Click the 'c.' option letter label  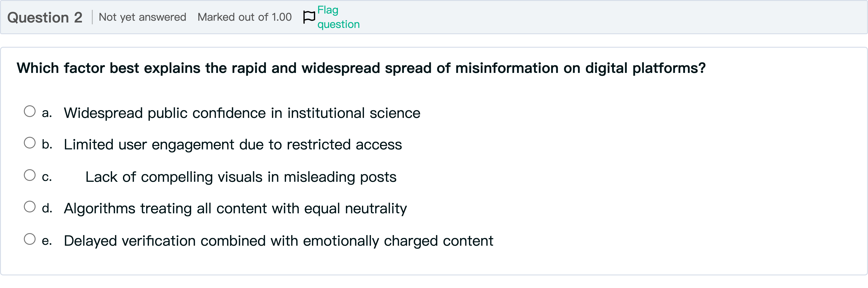click(x=47, y=177)
